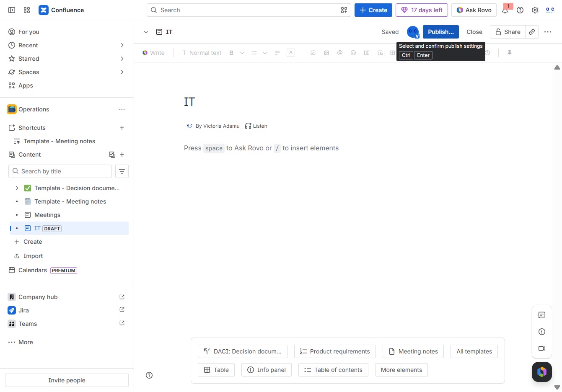Viewport: 562px width, 392px height.
Task: Add content with the plus next to Content
Action: (x=122, y=155)
